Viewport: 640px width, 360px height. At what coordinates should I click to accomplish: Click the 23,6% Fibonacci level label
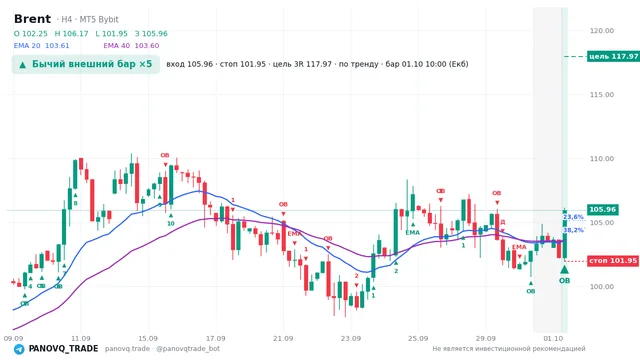pyautogui.click(x=573, y=217)
